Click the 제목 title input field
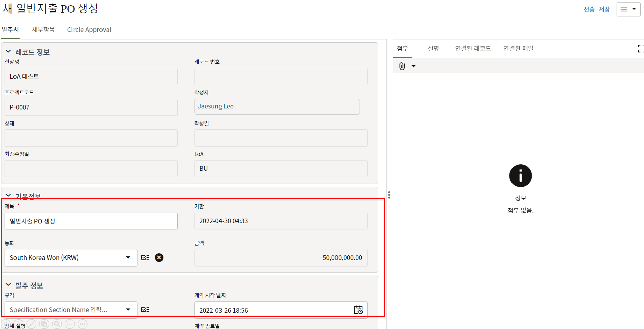Screen dimensions: 644x329 pos(91,221)
